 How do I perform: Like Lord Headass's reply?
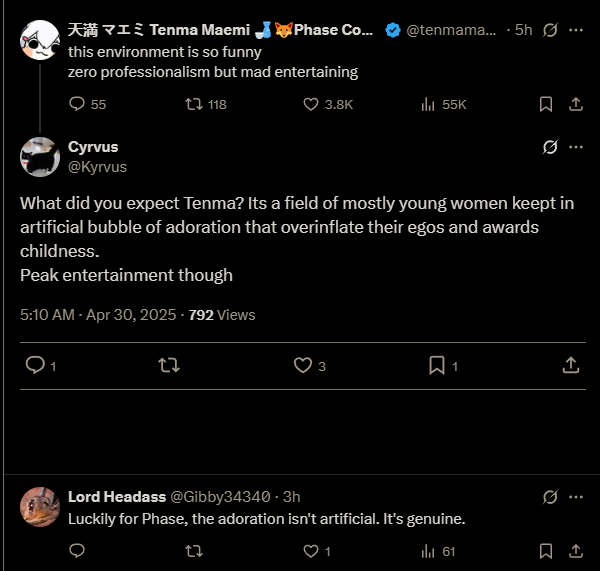310,550
